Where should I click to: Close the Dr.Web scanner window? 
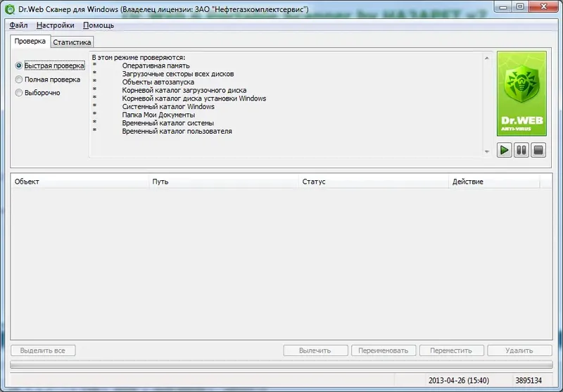point(543,7)
